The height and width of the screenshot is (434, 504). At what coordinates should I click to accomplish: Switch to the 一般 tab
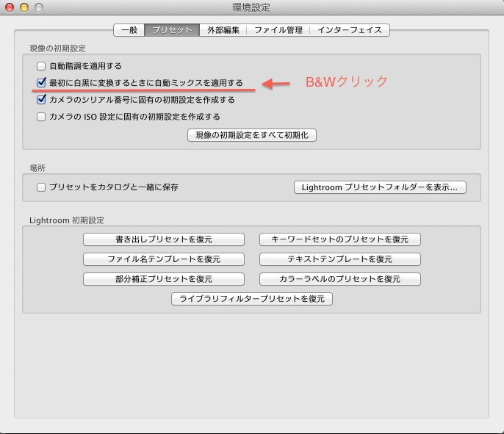point(129,30)
